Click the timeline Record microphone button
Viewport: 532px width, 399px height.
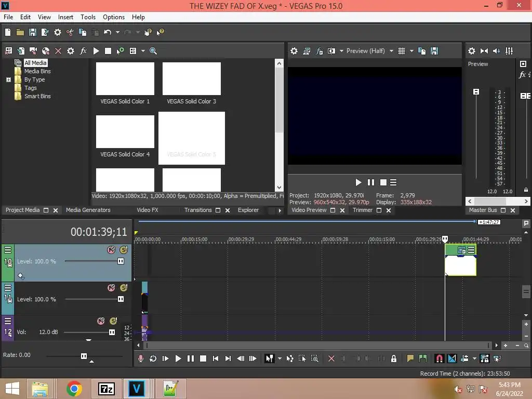140,358
